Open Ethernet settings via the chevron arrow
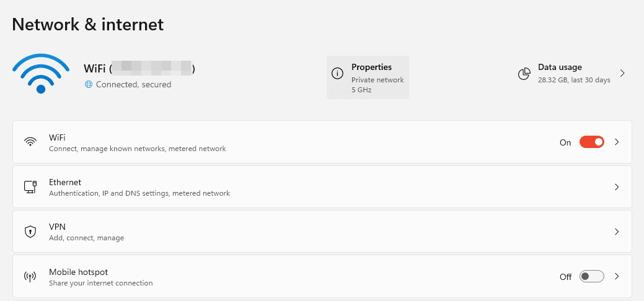This screenshot has width=644, height=301. [x=617, y=186]
